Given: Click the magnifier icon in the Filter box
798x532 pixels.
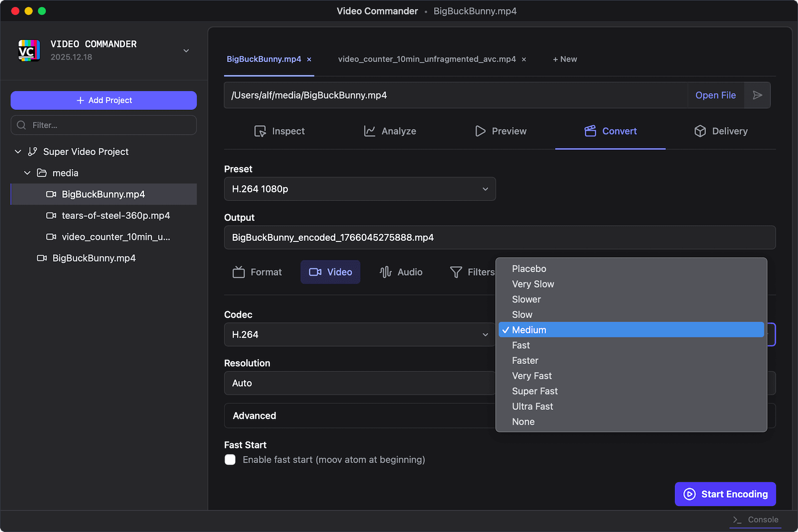Looking at the screenshot, I should click(21, 125).
